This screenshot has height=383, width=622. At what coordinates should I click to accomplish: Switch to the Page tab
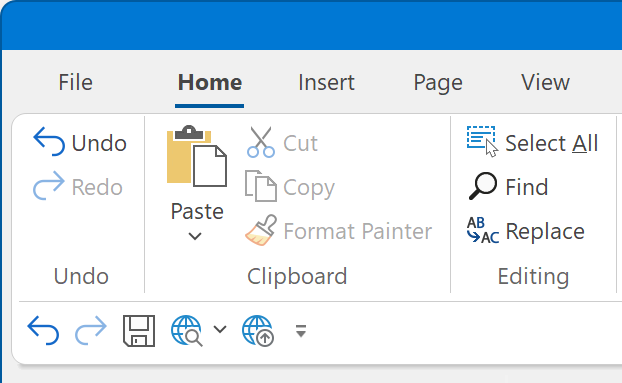[438, 82]
